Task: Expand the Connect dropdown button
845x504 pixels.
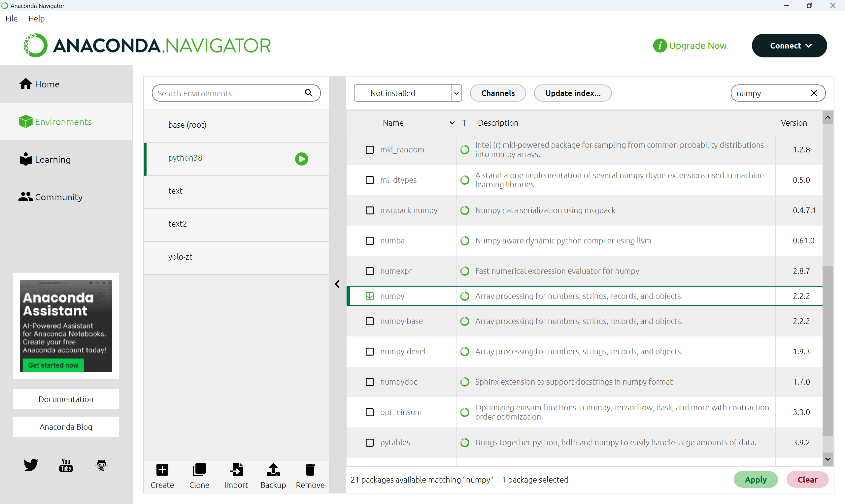Action: (x=789, y=46)
